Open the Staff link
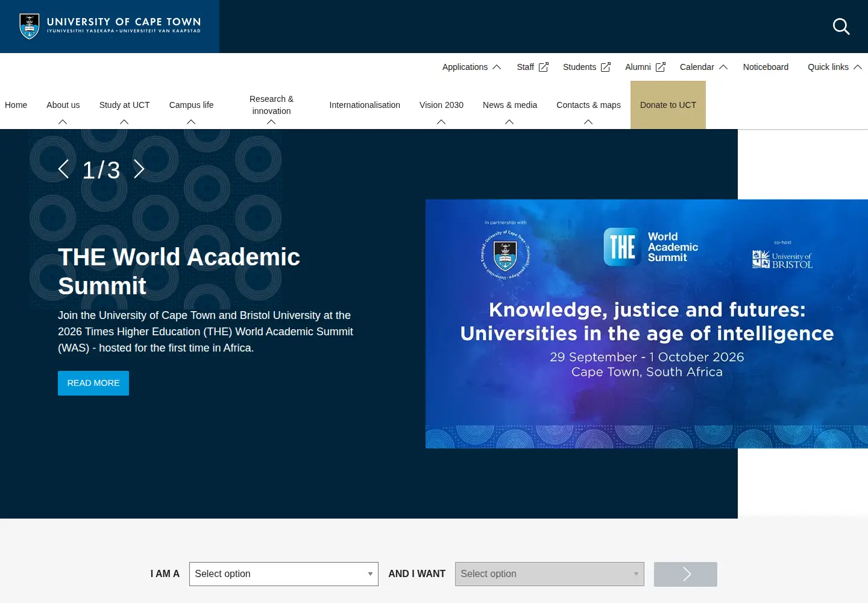The image size is (868, 603). pyautogui.click(x=526, y=67)
